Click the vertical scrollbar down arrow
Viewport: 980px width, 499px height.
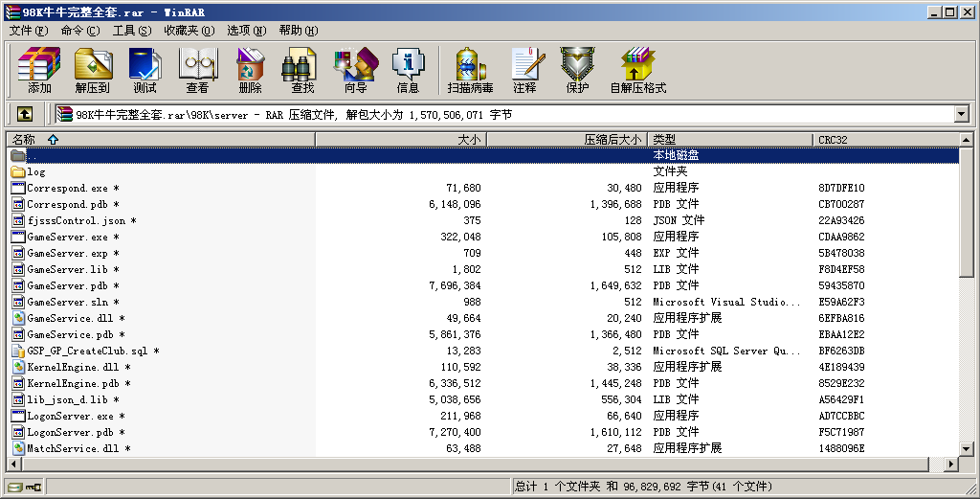click(967, 449)
